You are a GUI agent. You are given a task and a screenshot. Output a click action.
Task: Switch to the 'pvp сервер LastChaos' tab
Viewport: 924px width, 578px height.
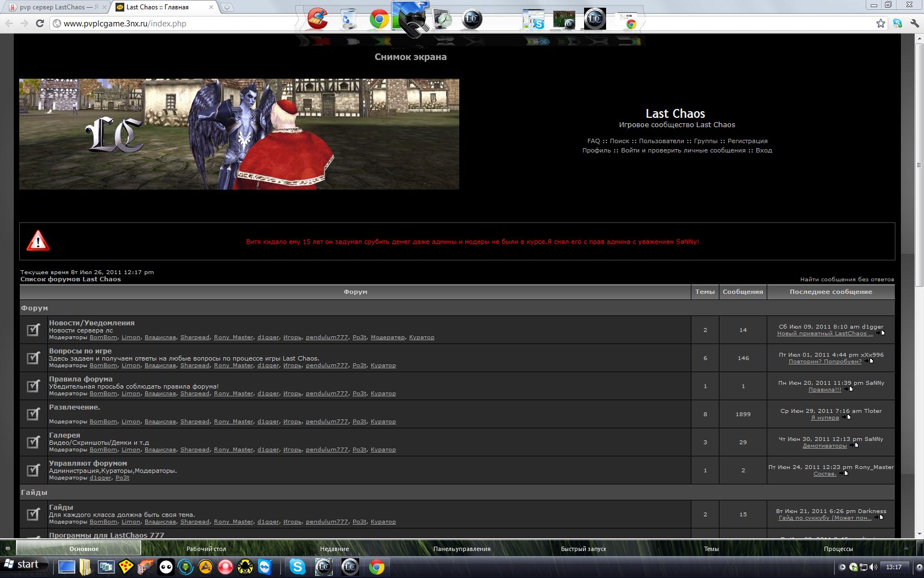pos(55,7)
